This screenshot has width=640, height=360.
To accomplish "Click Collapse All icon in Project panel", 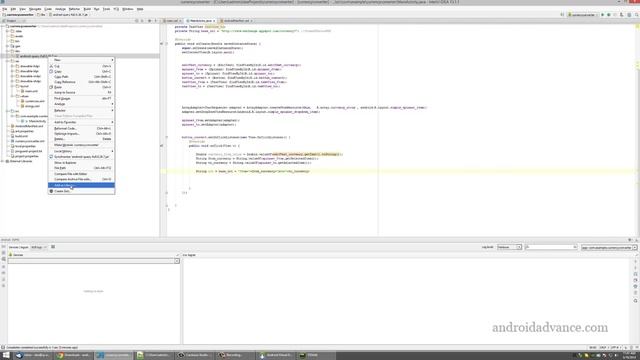I will click(142, 21).
